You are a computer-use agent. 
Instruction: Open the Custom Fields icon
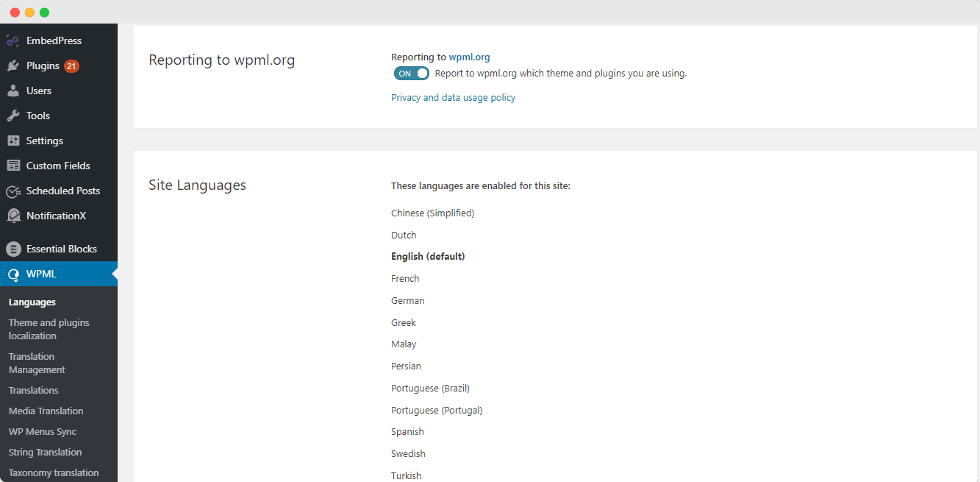[x=12, y=166]
